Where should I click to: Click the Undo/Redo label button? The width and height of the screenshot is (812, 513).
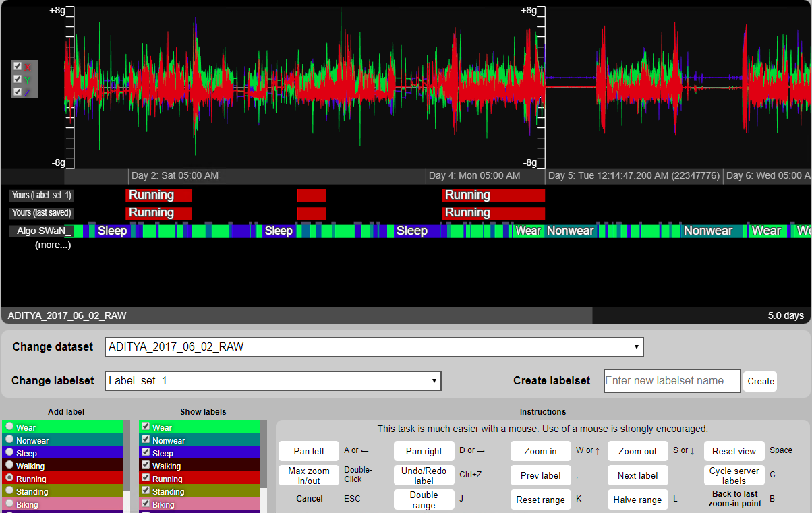(424, 475)
